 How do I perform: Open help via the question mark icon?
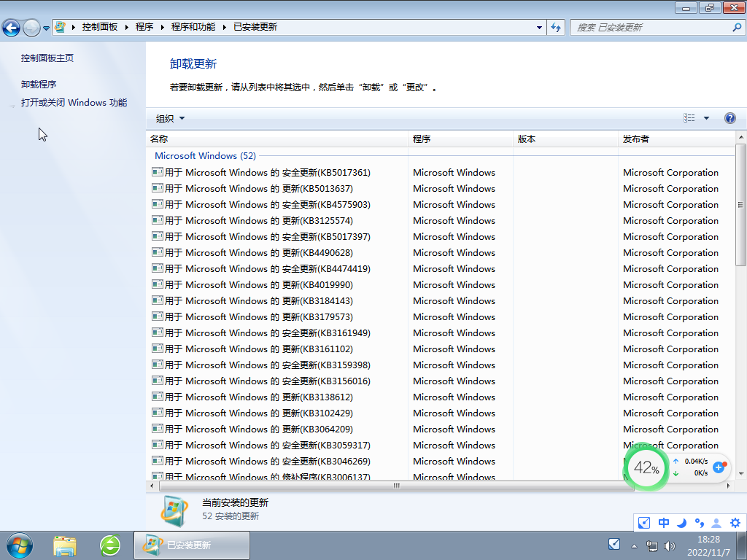coord(730,117)
